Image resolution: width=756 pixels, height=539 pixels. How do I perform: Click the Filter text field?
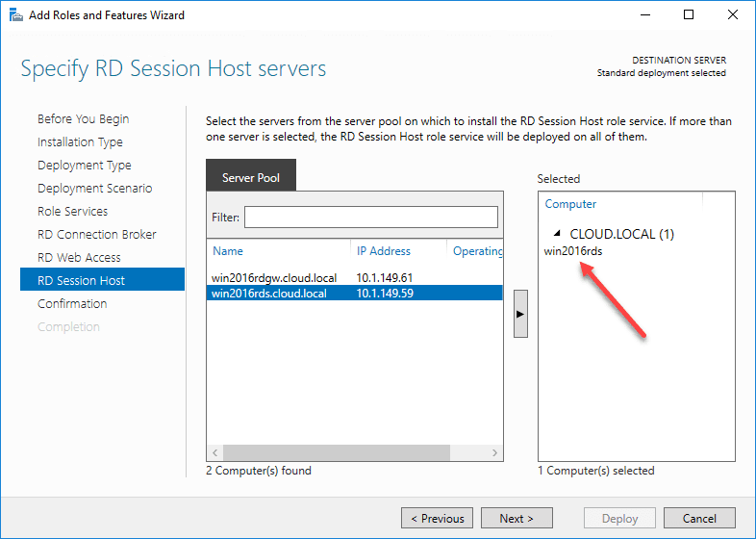pyautogui.click(x=370, y=218)
